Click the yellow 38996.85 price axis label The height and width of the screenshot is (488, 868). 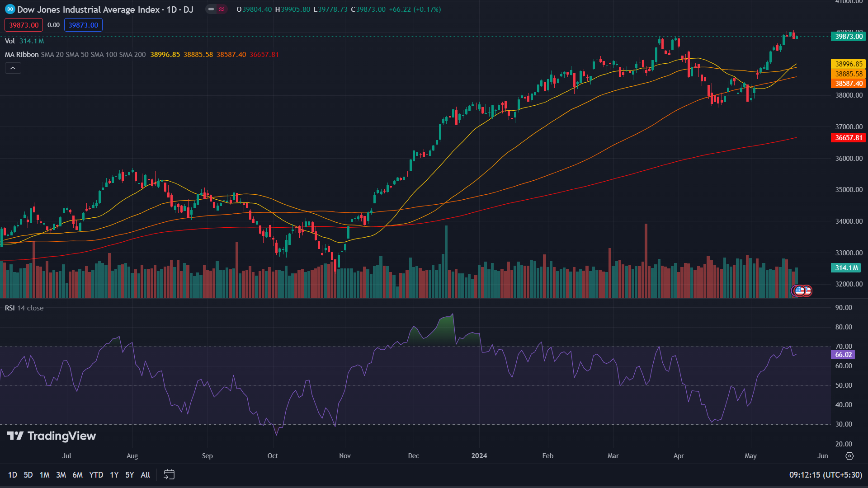[x=849, y=64]
